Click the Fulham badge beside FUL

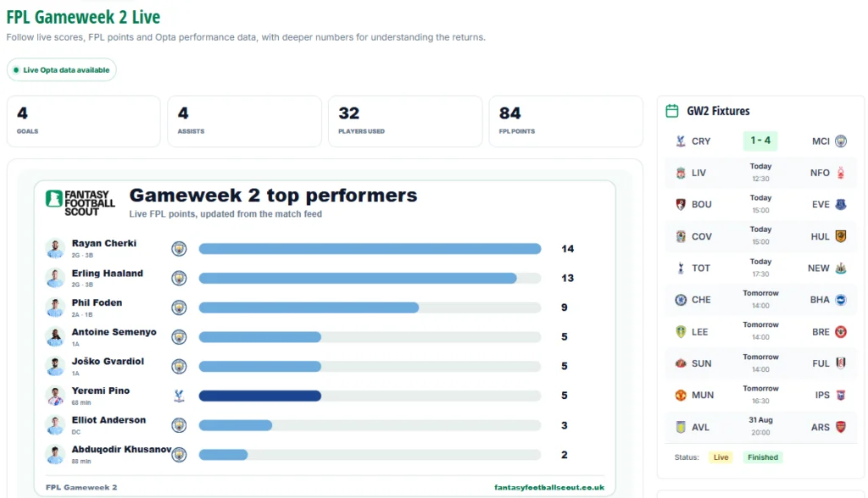(841, 363)
